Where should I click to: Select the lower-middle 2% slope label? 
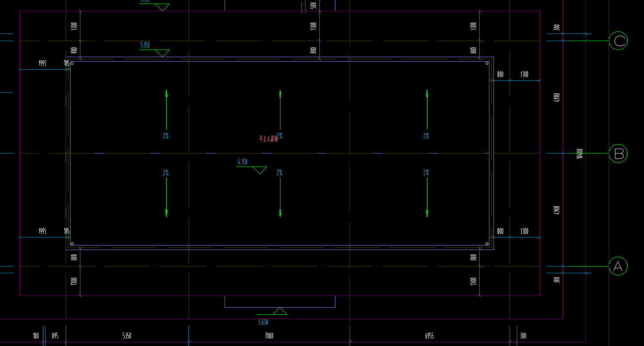tap(280, 172)
